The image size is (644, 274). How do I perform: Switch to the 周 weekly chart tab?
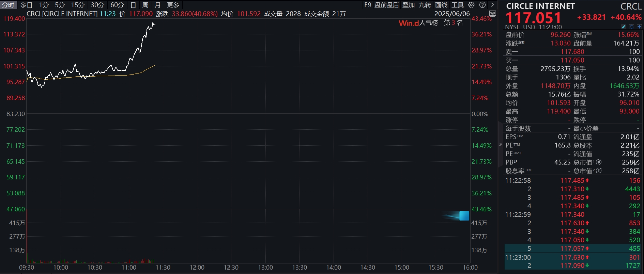[x=145, y=5]
